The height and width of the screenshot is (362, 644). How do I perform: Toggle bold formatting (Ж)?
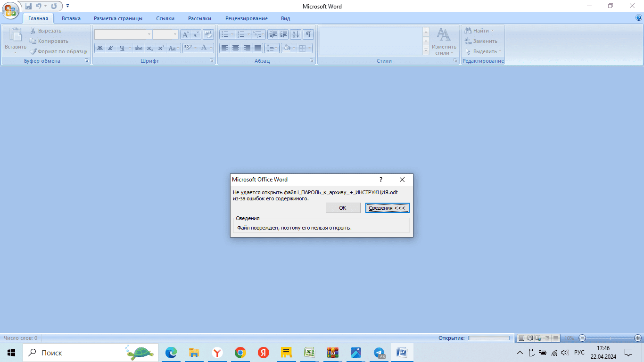pos(100,48)
